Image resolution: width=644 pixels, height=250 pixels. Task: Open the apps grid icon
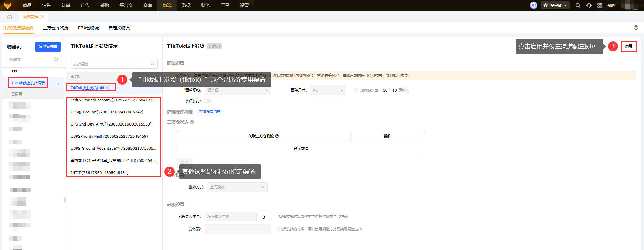click(600, 5)
